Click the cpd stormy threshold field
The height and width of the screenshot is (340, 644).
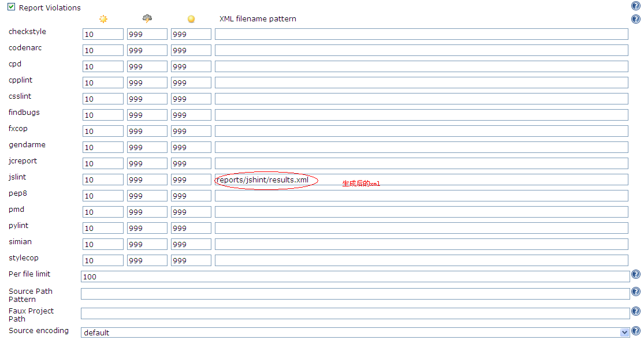click(147, 66)
